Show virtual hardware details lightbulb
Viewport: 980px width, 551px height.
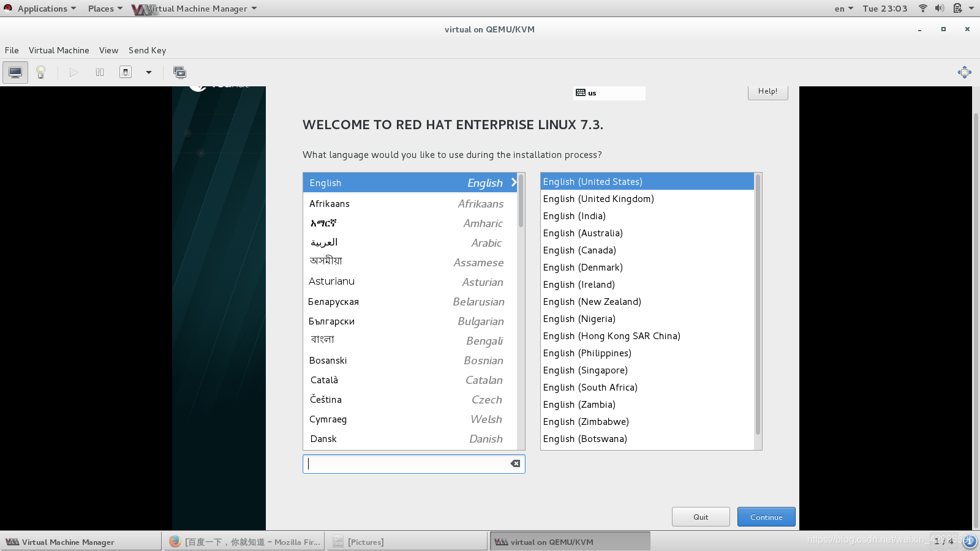point(41,72)
